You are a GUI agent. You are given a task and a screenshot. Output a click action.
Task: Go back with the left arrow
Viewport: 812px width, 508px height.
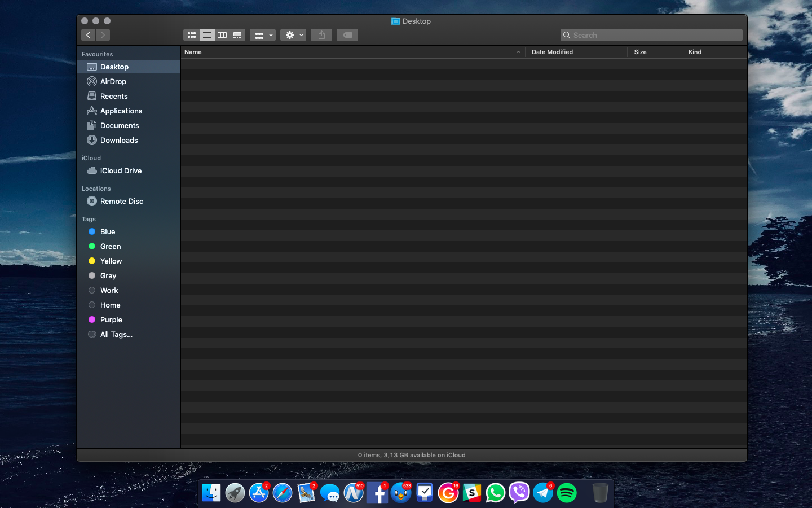89,35
